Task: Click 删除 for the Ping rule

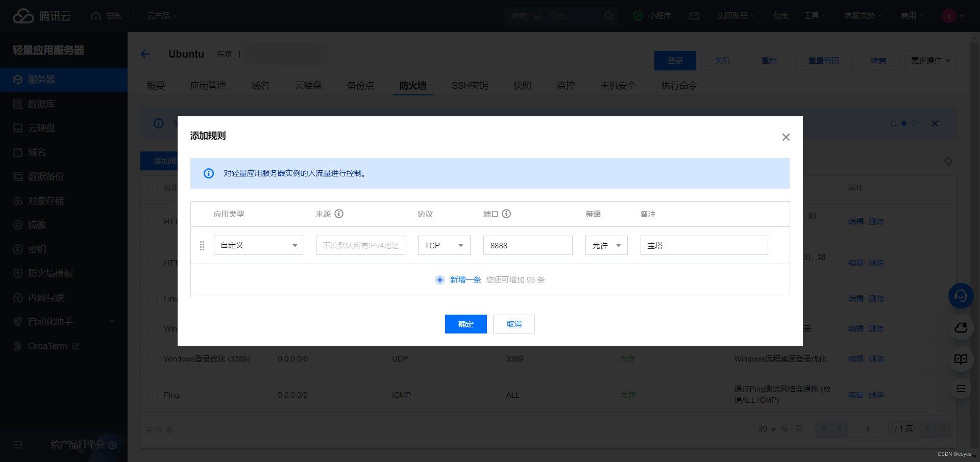Action: 876,395
